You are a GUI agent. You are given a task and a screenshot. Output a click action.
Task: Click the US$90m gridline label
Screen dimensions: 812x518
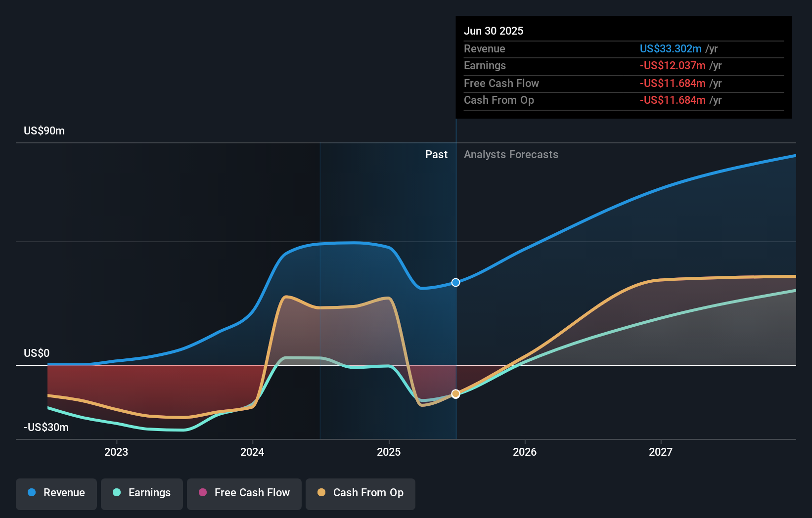pyautogui.click(x=44, y=130)
